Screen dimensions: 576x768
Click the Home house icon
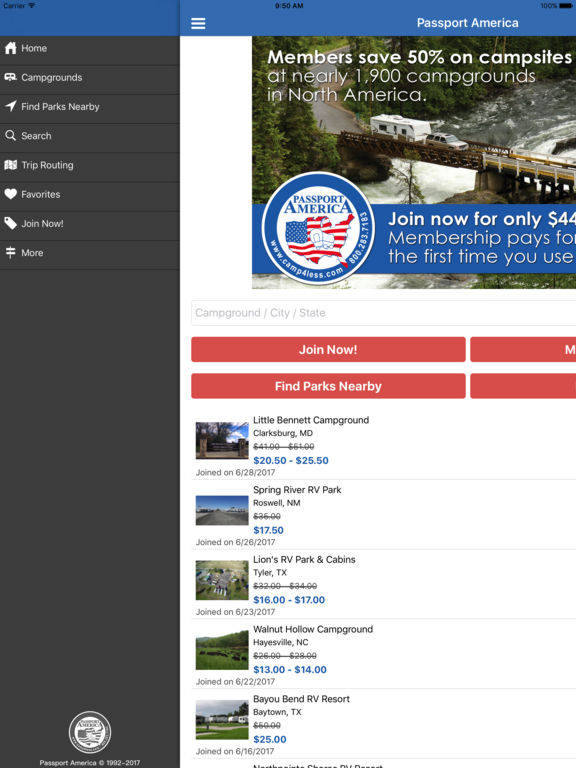click(10, 48)
